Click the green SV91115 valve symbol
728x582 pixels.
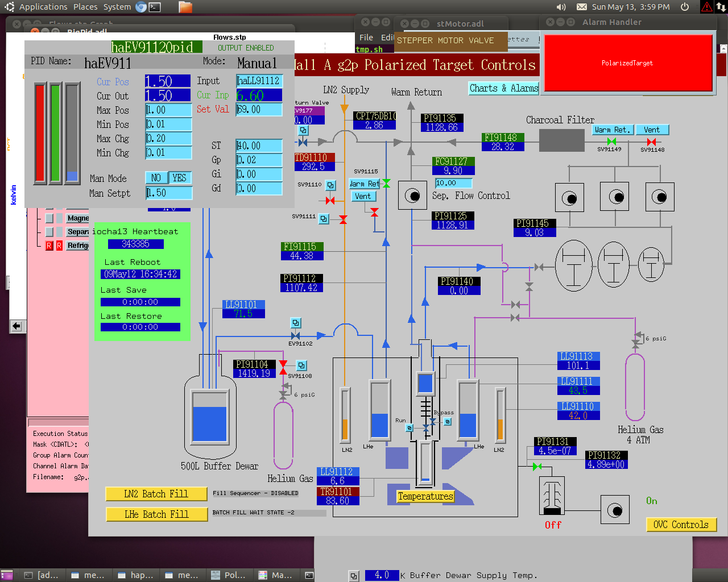tap(386, 183)
